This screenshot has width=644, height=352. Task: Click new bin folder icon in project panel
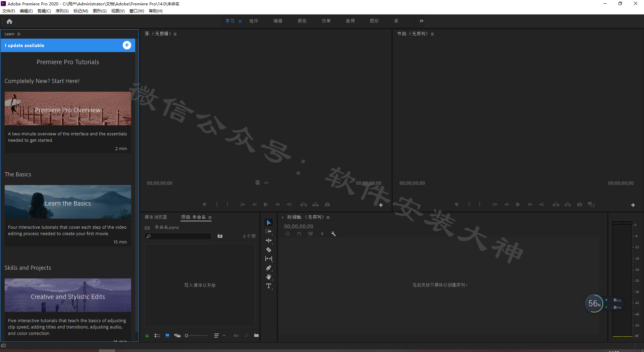257,336
